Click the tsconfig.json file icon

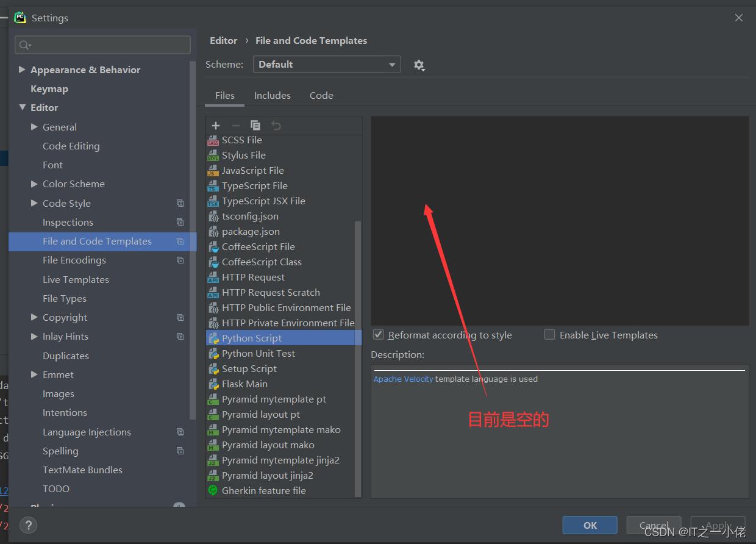click(x=213, y=217)
